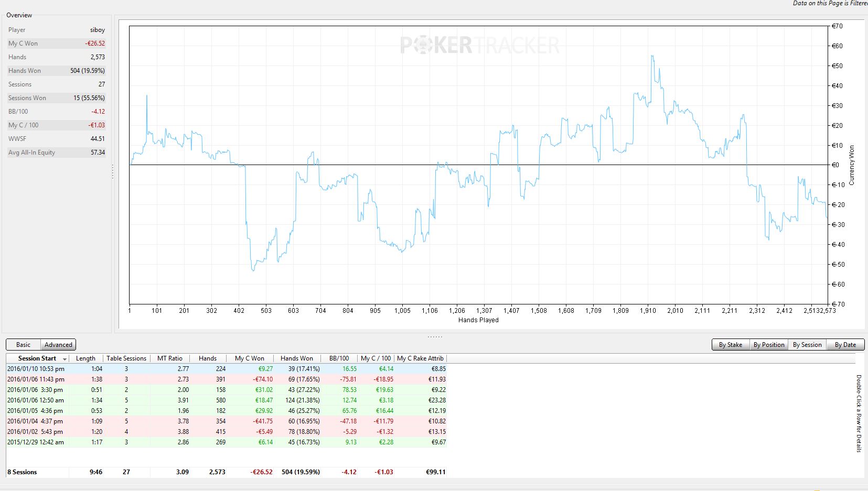
Task: Click the horizontal splitter handle below graph
Action: [x=435, y=336]
